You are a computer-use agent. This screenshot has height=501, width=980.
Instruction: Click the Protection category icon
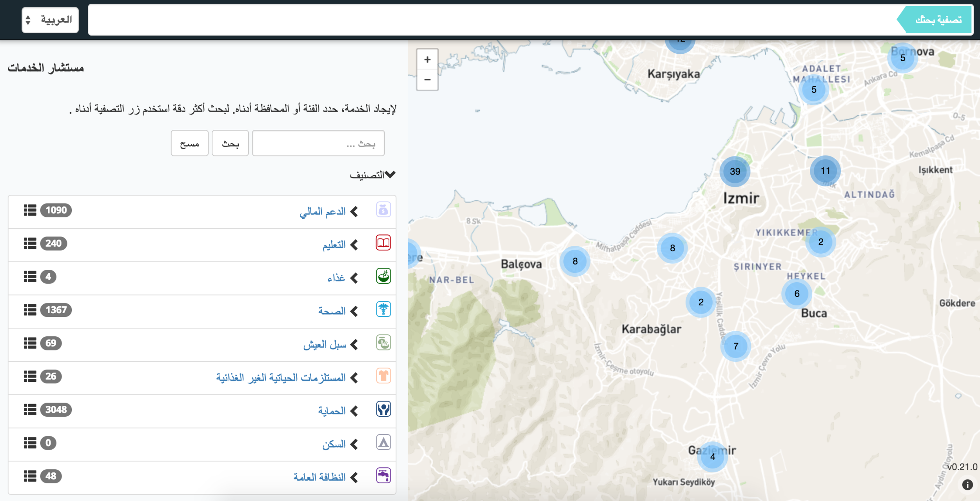coord(383,409)
